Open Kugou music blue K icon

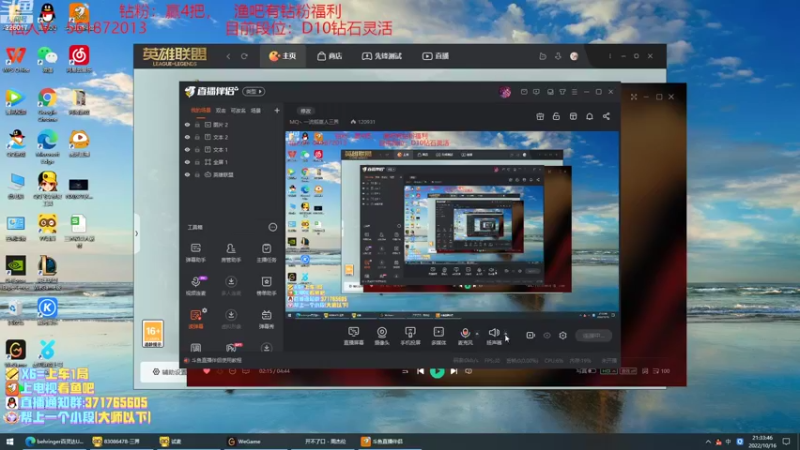pyautogui.click(x=47, y=311)
